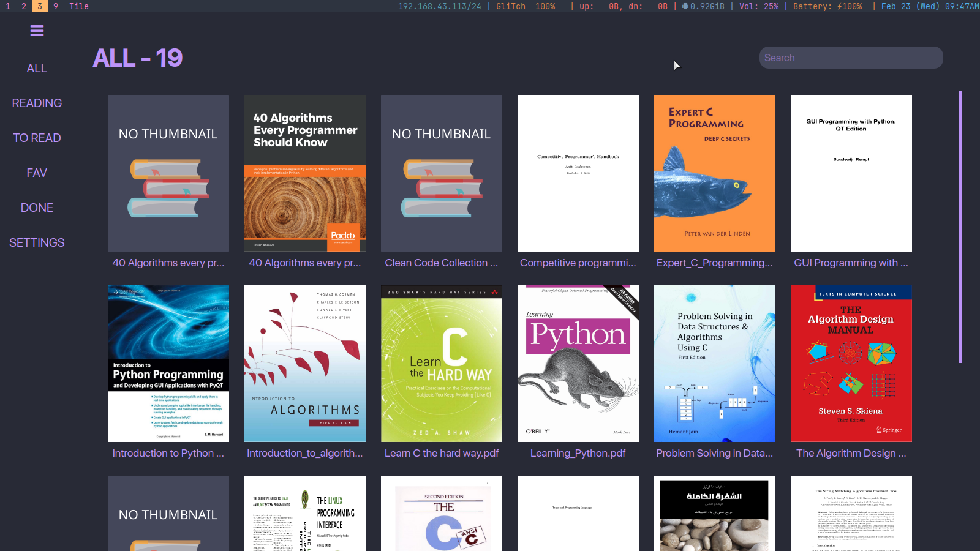Image resolution: width=980 pixels, height=551 pixels.
Task: Click the 192.168.43.113/24 network address
Action: point(440,6)
